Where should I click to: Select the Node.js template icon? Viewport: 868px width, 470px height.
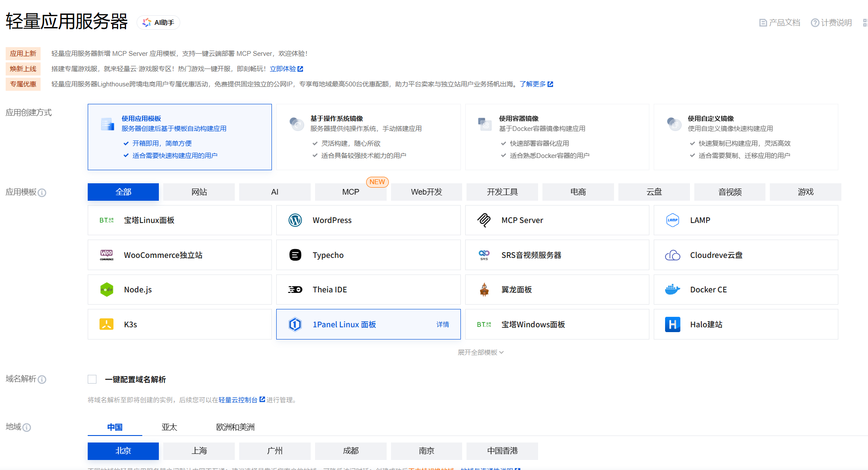click(x=106, y=289)
